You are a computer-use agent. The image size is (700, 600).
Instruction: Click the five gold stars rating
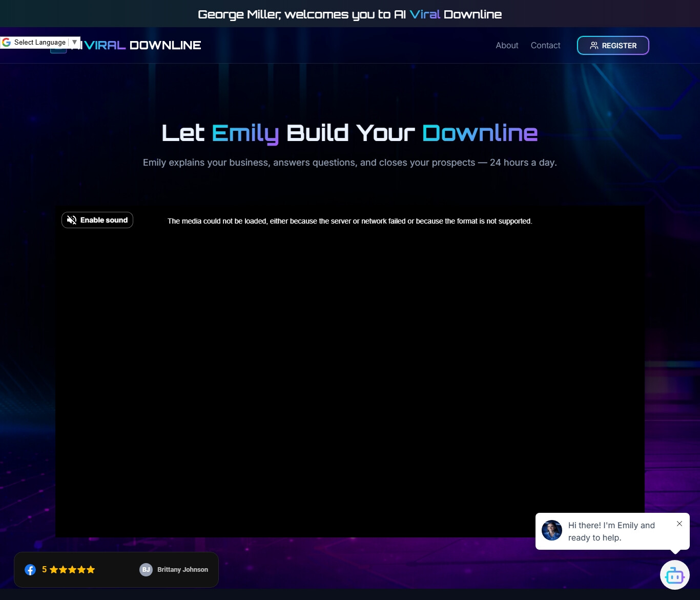pyautogui.click(x=72, y=570)
